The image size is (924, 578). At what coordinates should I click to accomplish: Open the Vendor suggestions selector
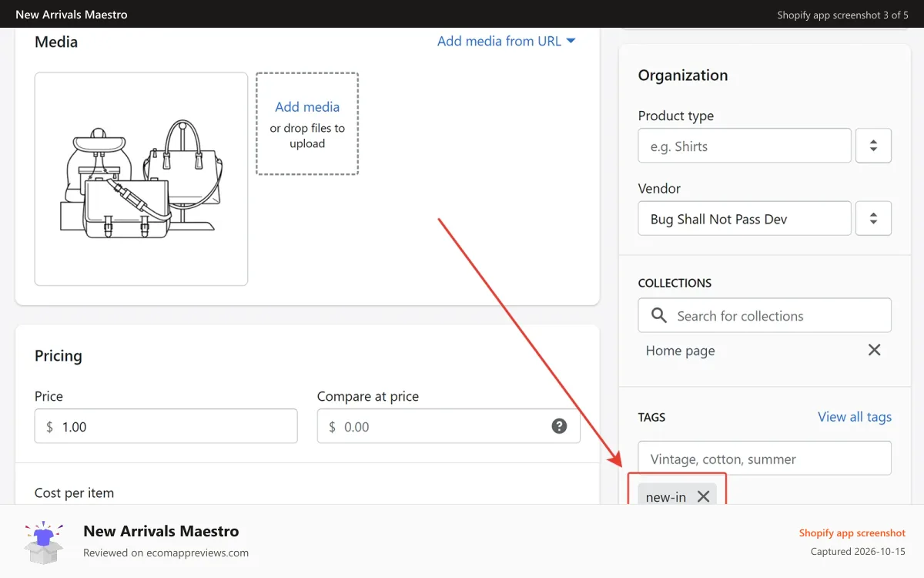click(873, 218)
